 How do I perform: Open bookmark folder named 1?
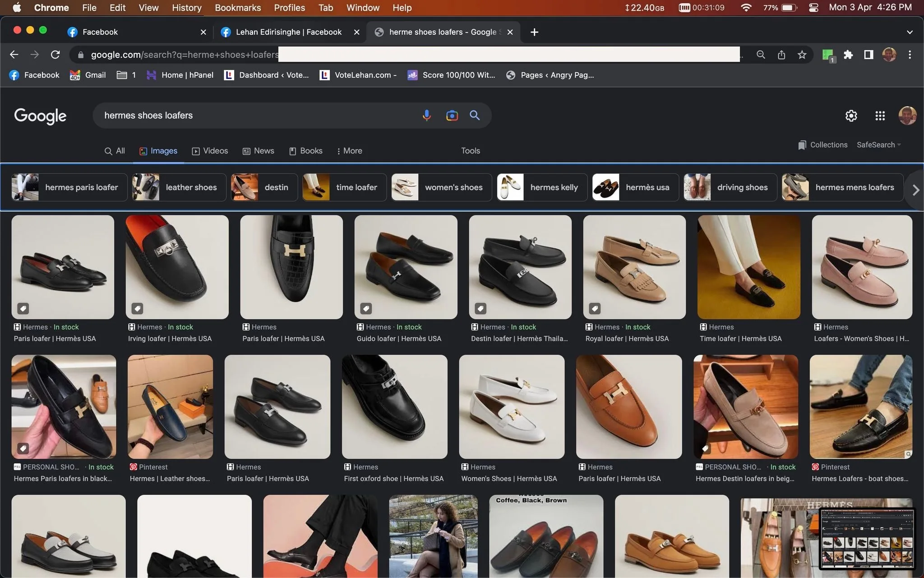point(126,75)
